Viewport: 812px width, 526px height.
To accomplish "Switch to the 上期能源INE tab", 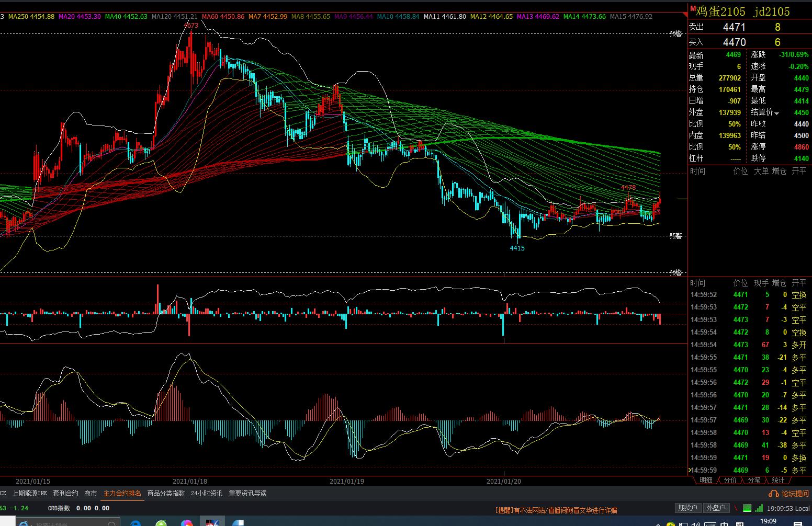I will [x=30, y=493].
